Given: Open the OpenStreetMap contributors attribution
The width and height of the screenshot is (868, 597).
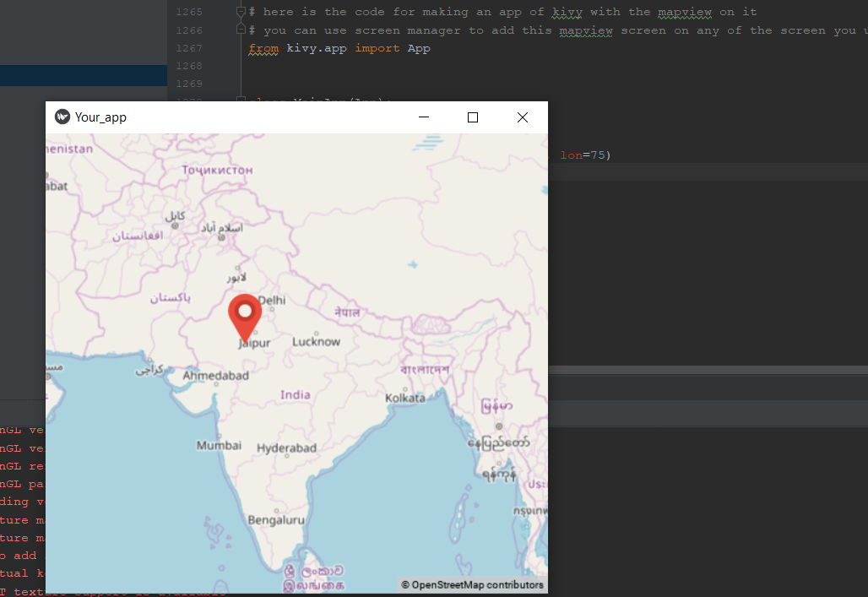Looking at the screenshot, I should click(472, 584).
